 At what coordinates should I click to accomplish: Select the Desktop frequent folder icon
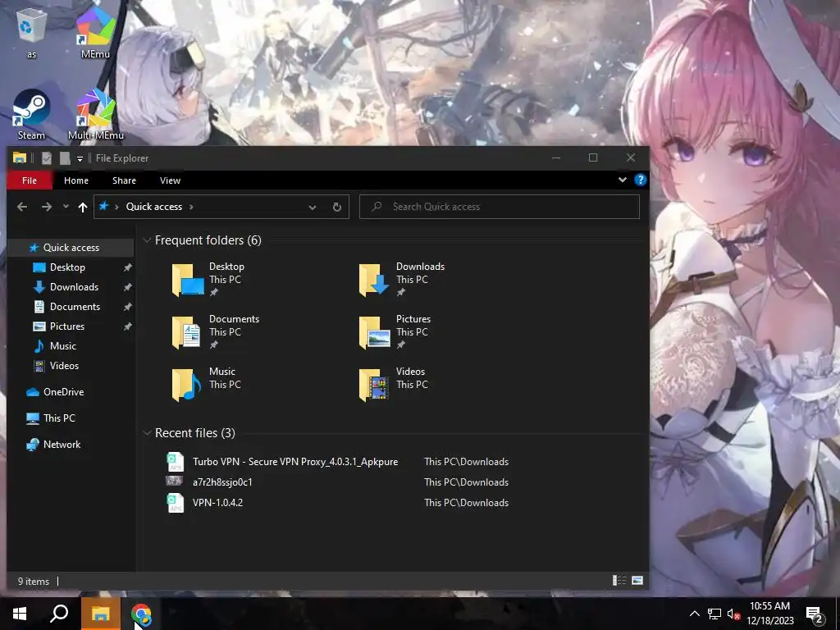188,280
